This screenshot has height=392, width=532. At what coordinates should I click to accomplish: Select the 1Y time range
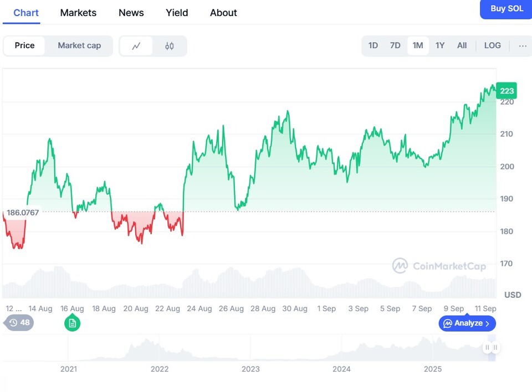(x=440, y=46)
